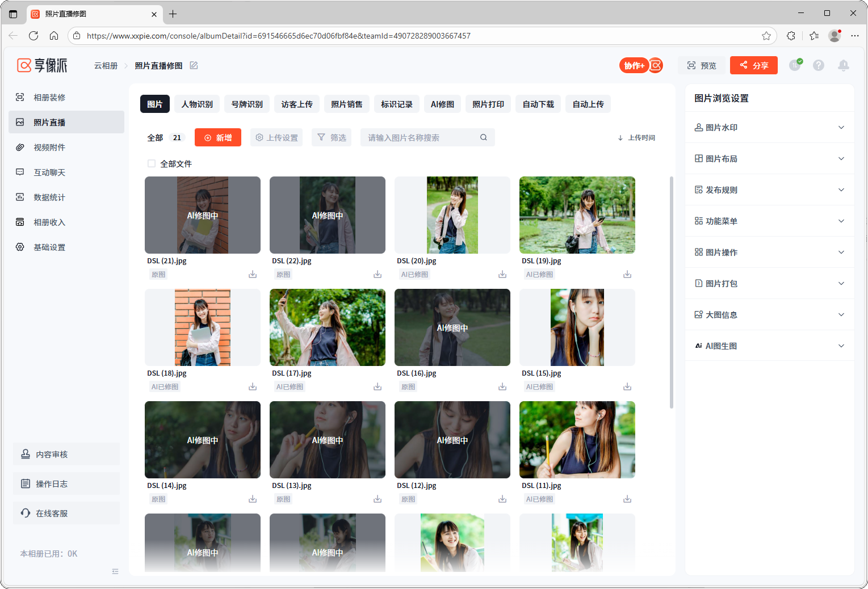
Task: Click the photo grid vertical scrollbar
Action: (672, 292)
